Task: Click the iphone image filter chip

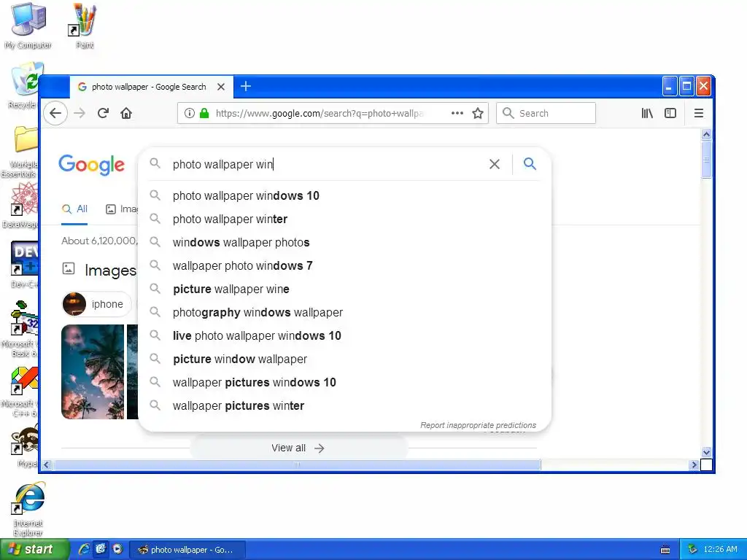Action: click(97, 304)
